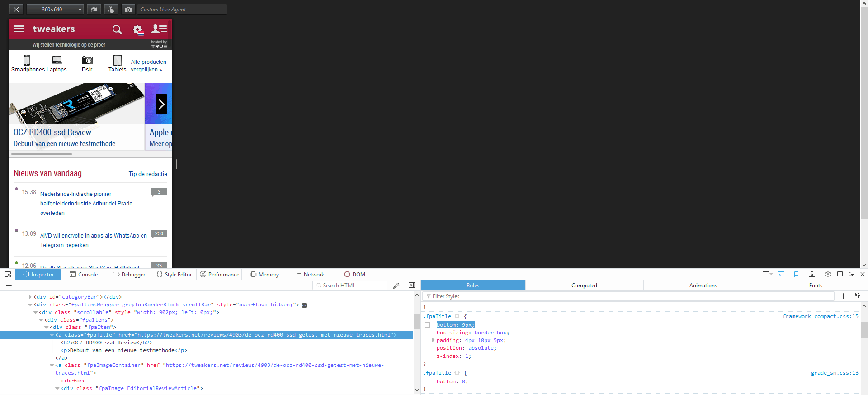Rotate the viewport orientation
868x395 pixels.
tap(94, 10)
